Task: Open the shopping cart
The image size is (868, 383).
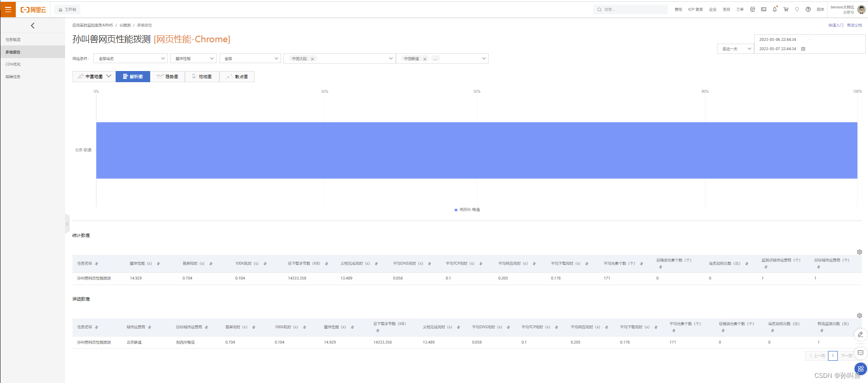Action: point(786,9)
